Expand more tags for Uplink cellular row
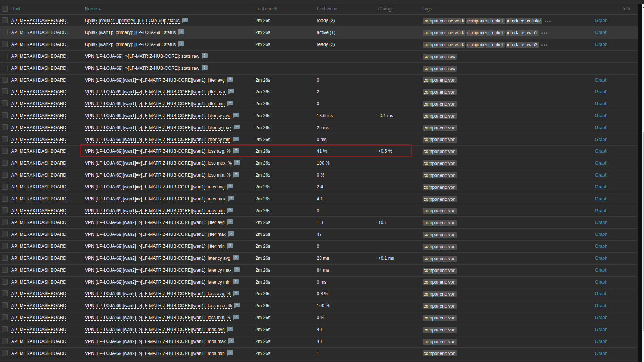The image size is (644, 362). point(548,21)
